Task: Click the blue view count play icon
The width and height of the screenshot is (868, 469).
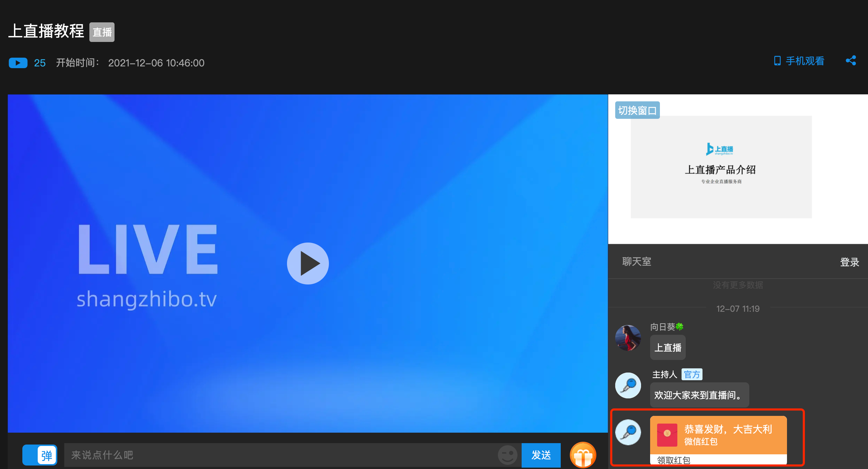Action: tap(18, 63)
